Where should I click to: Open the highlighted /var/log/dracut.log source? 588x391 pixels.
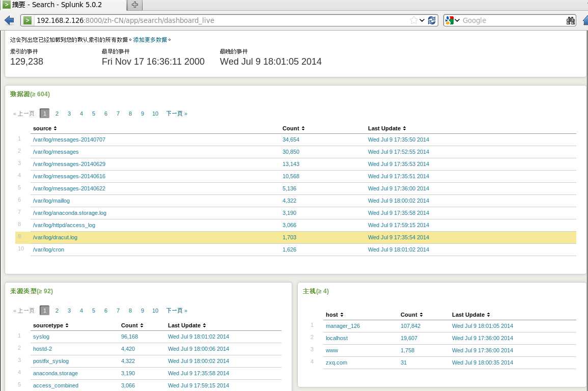55,237
